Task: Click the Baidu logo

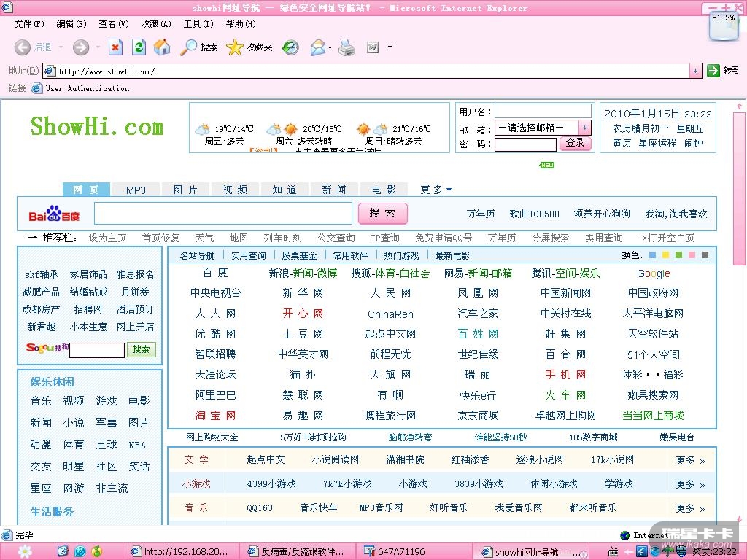Action: click(x=54, y=214)
